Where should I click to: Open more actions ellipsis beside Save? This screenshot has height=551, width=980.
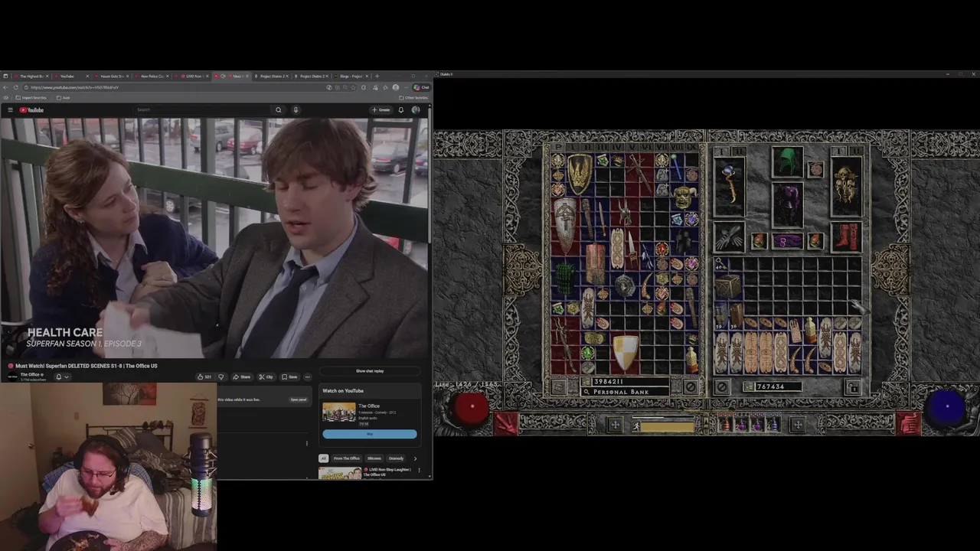coord(307,377)
